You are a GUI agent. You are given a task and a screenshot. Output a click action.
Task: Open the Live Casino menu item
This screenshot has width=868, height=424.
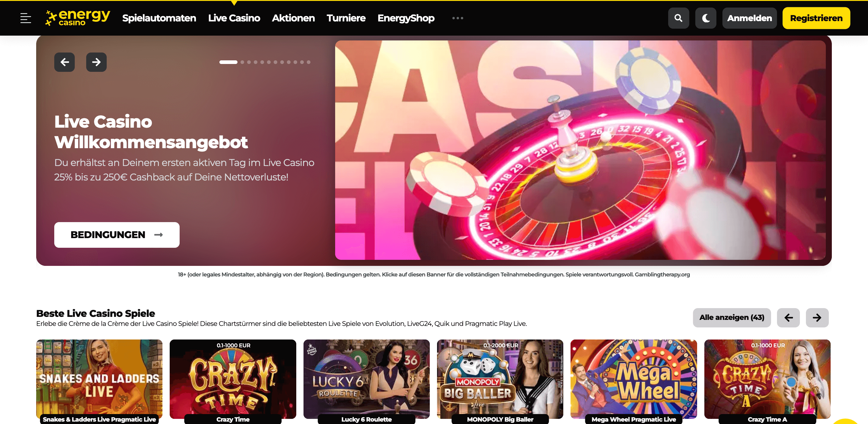(x=234, y=18)
